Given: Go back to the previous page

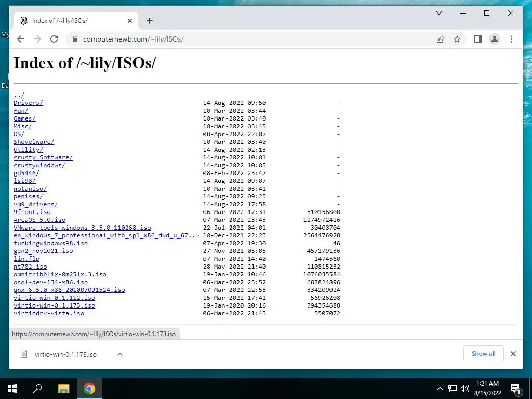Looking at the screenshot, I should 21,39.
